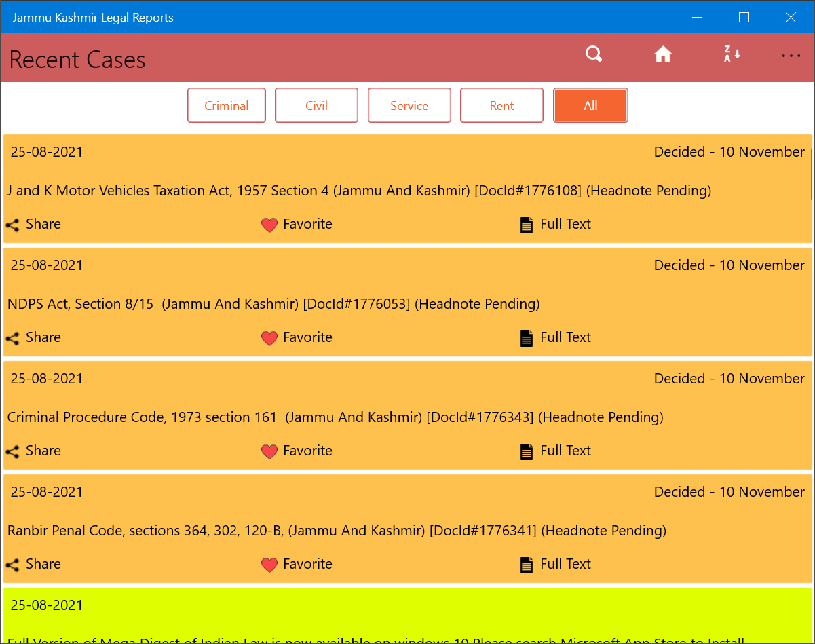This screenshot has height=644, width=815.
Task: Click heart icon for Motor Vehicles Taxation case
Action: [x=269, y=225]
